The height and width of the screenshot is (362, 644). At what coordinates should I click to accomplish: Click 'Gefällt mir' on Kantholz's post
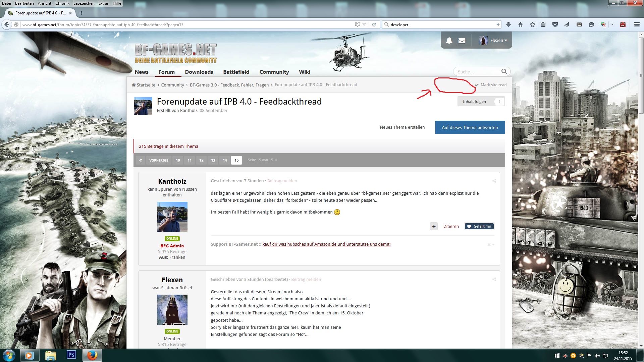click(x=479, y=227)
